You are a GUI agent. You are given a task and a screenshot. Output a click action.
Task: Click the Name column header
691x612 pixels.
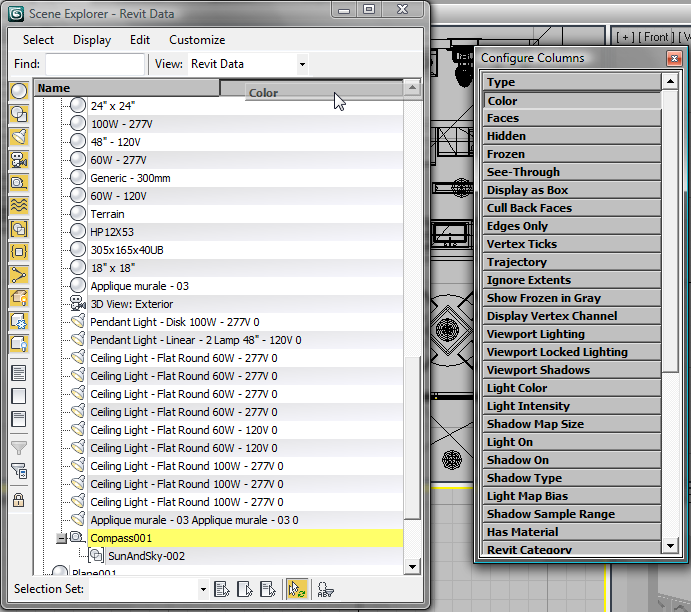[x=127, y=88]
